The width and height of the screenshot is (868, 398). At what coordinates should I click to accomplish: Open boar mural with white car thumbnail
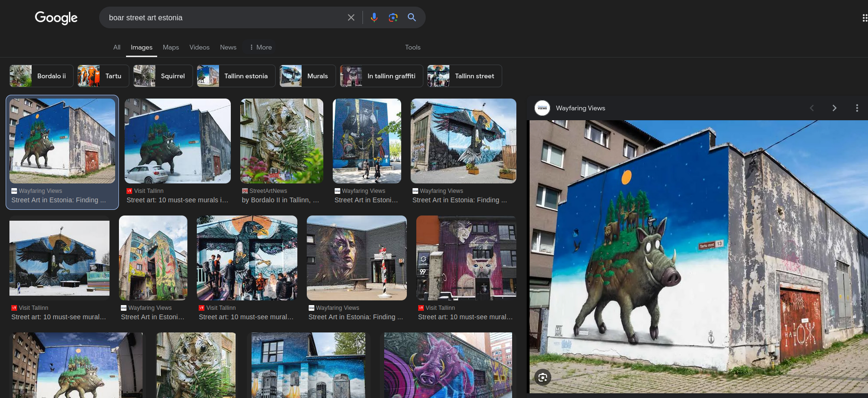click(x=177, y=141)
